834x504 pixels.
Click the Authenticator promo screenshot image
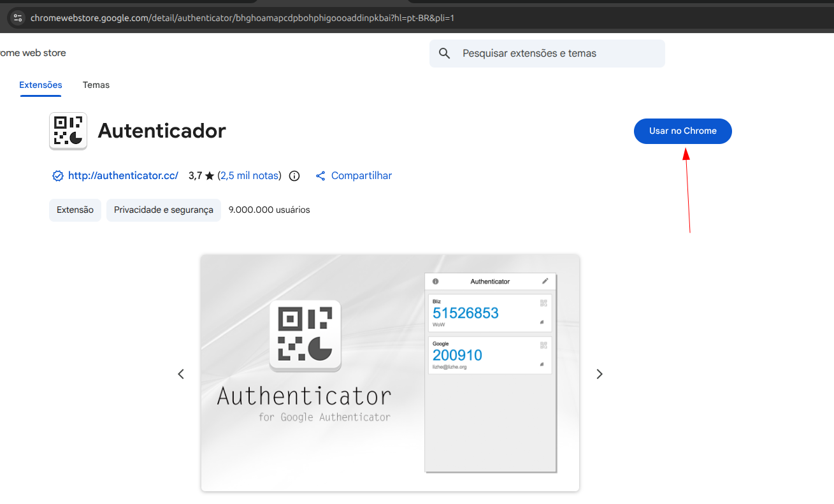390,373
